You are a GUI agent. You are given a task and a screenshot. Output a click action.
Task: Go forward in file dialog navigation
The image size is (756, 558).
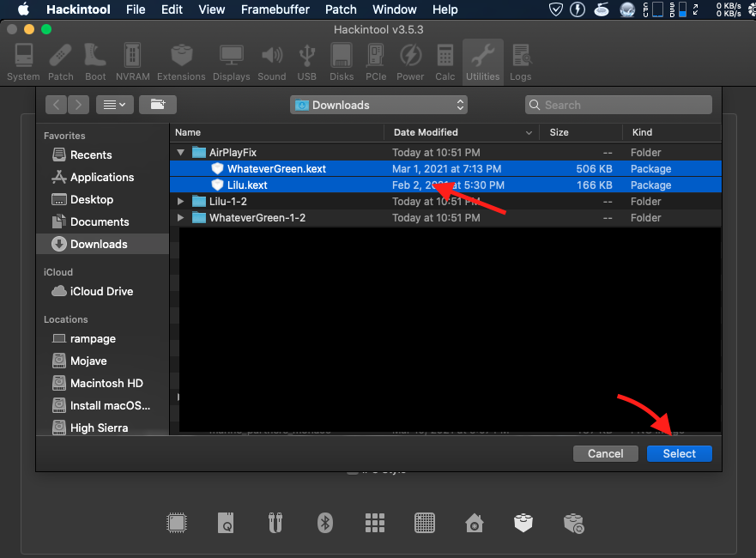coord(79,105)
